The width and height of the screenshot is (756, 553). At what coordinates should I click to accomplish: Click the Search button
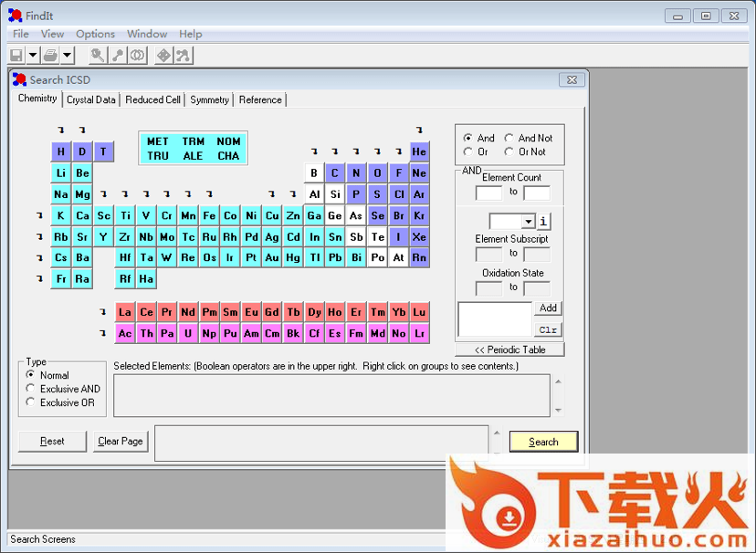click(x=543, y=442)
